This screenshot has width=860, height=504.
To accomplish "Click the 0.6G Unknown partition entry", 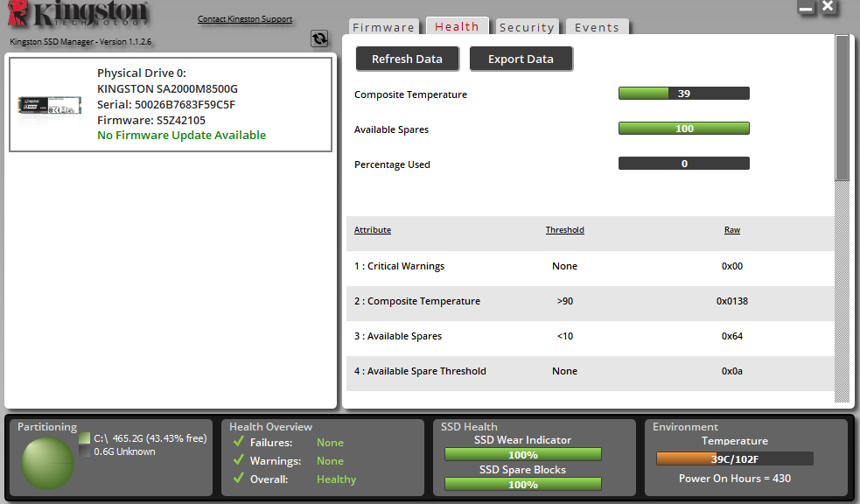I will tap(124, 451).
